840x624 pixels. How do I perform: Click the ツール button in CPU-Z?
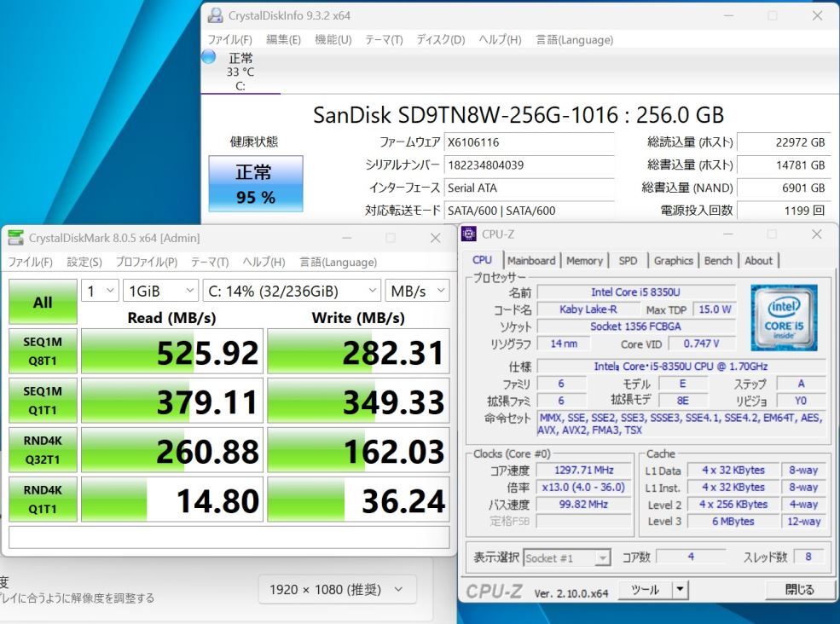[x=645, y=590]
